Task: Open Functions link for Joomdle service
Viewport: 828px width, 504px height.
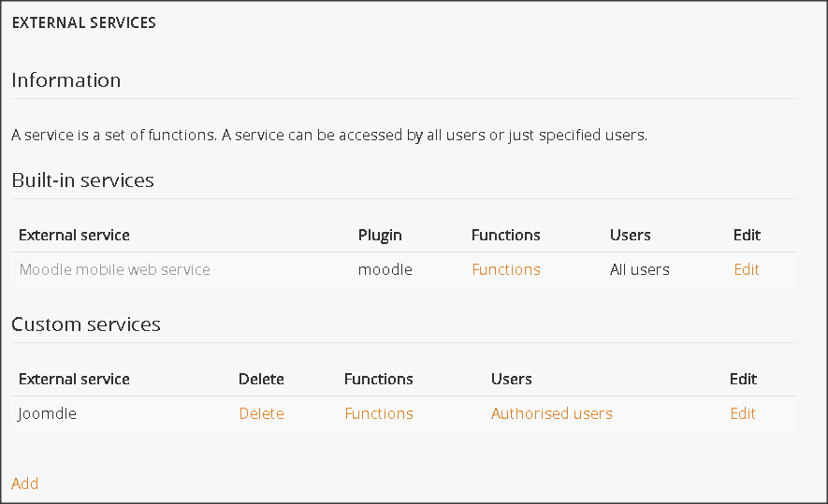Action: (x=379, y=413)
